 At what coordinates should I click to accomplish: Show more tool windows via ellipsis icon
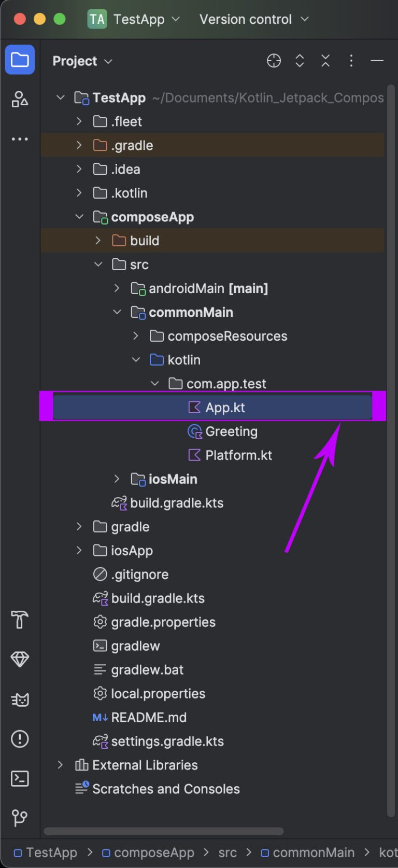tap(19, 138)
